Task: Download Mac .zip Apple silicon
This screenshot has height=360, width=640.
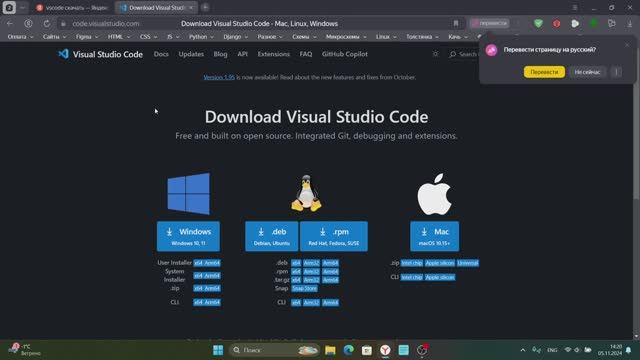Action: coord(440,263)
